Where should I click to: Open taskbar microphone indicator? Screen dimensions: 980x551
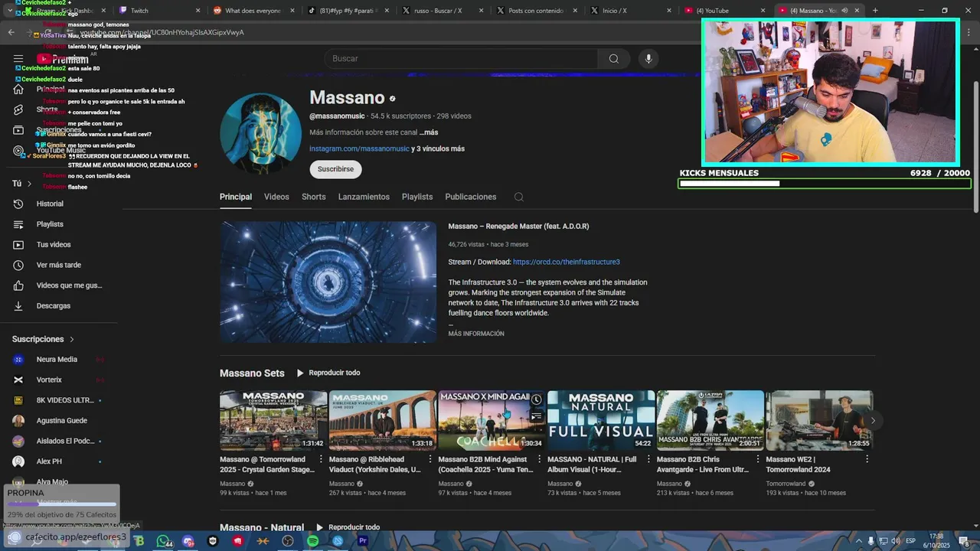871,541
